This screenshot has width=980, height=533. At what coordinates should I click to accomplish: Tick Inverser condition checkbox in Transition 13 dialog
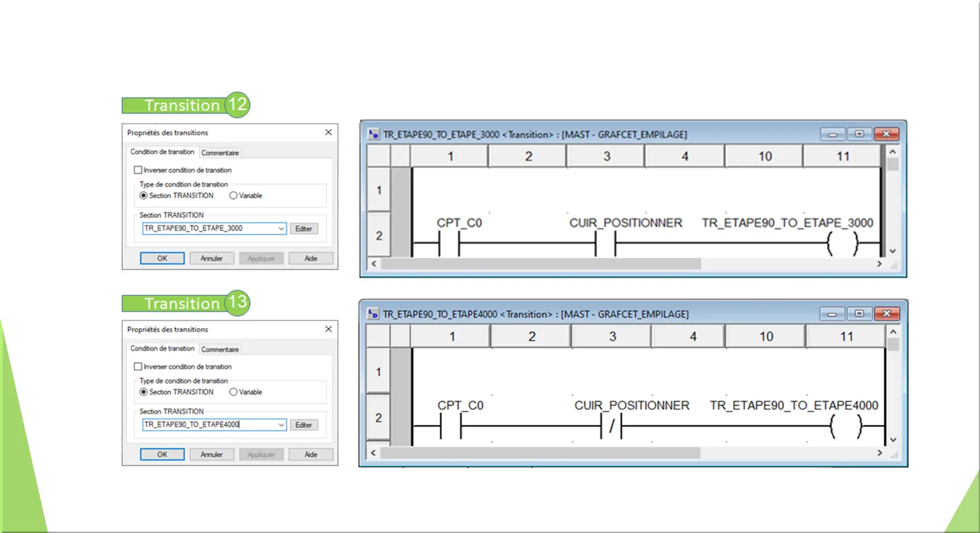(x=138, y=366)
